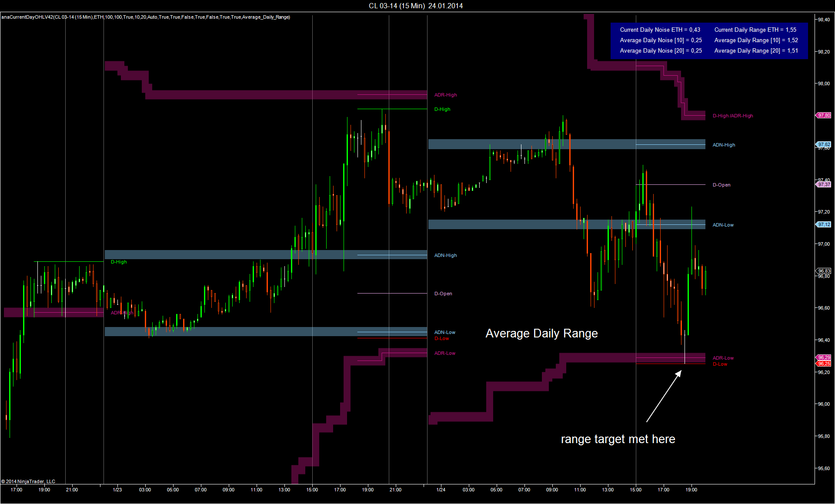Click the red 96,25 D-Low price marker
Screen dimensions: 835x504
pyautogui.click(x=824, y=364)
